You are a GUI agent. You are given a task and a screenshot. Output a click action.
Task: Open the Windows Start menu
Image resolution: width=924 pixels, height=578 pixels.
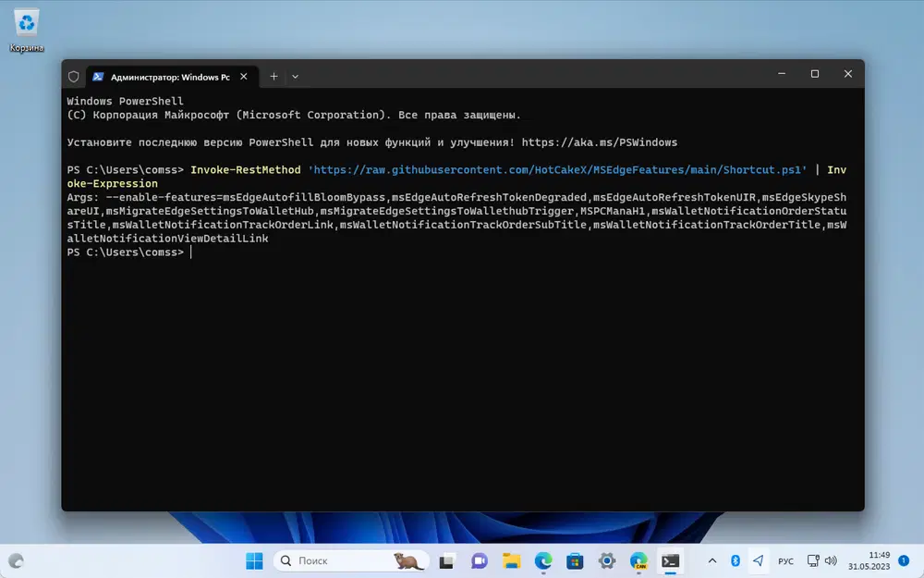coord(255,561)
